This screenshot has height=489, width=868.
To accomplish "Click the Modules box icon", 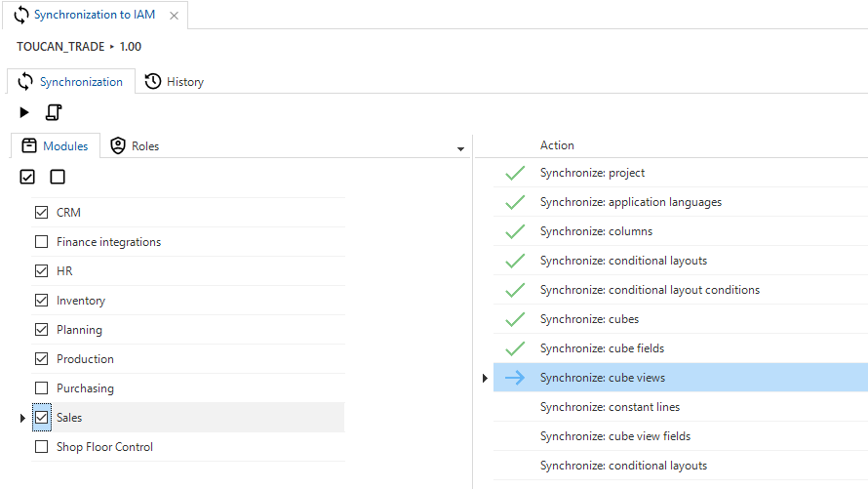I will 29,145.
